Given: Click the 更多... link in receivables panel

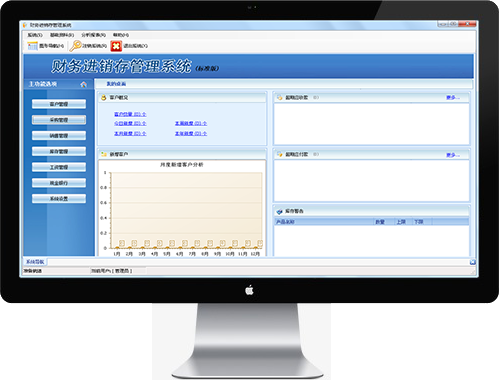Looking at the screenshot, I should [453, 98].
